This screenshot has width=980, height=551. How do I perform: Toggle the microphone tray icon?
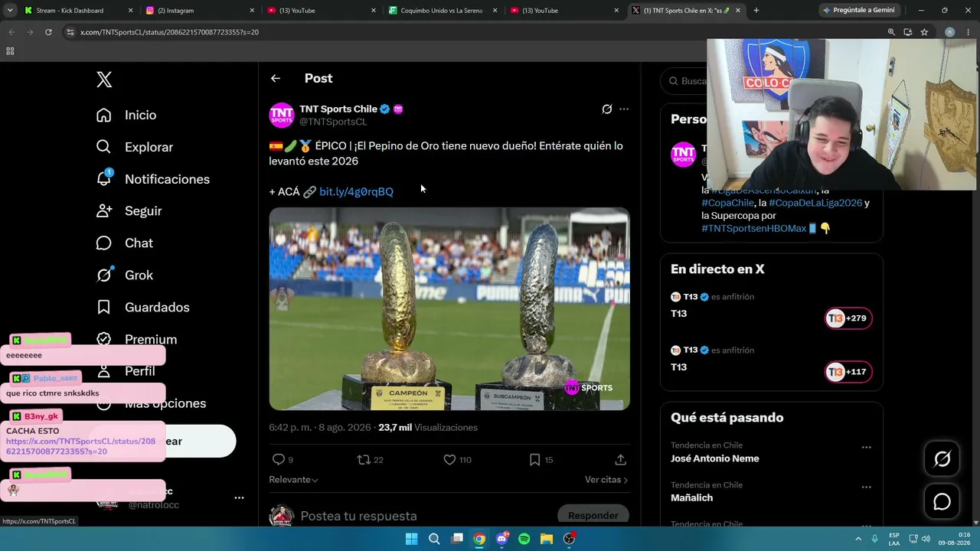click(874, 539)
